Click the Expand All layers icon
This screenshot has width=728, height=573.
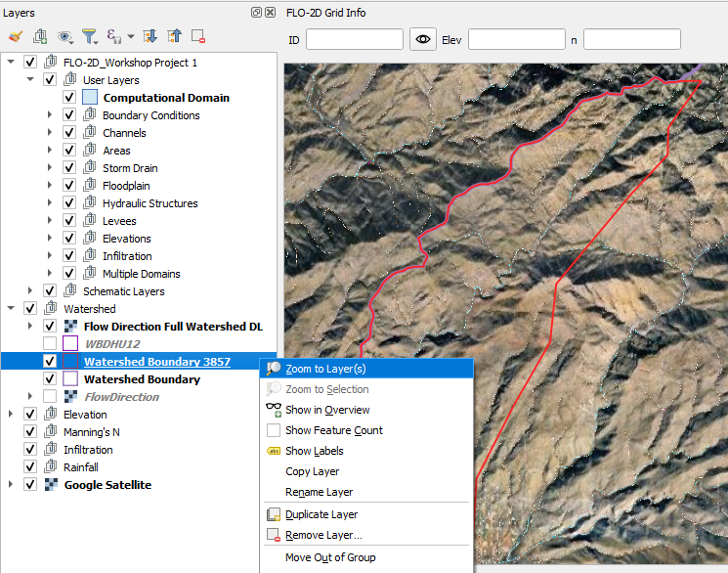pyautogui.click(x=150, y=37)
